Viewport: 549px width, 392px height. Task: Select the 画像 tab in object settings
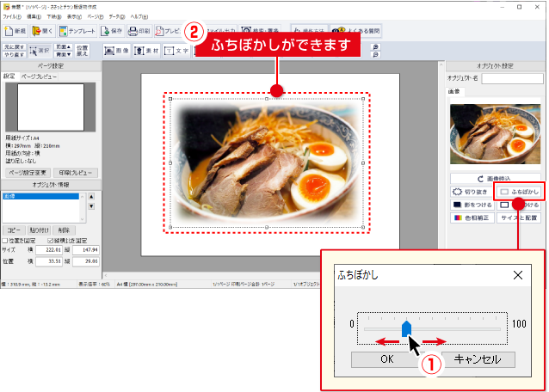click(453, 91)
